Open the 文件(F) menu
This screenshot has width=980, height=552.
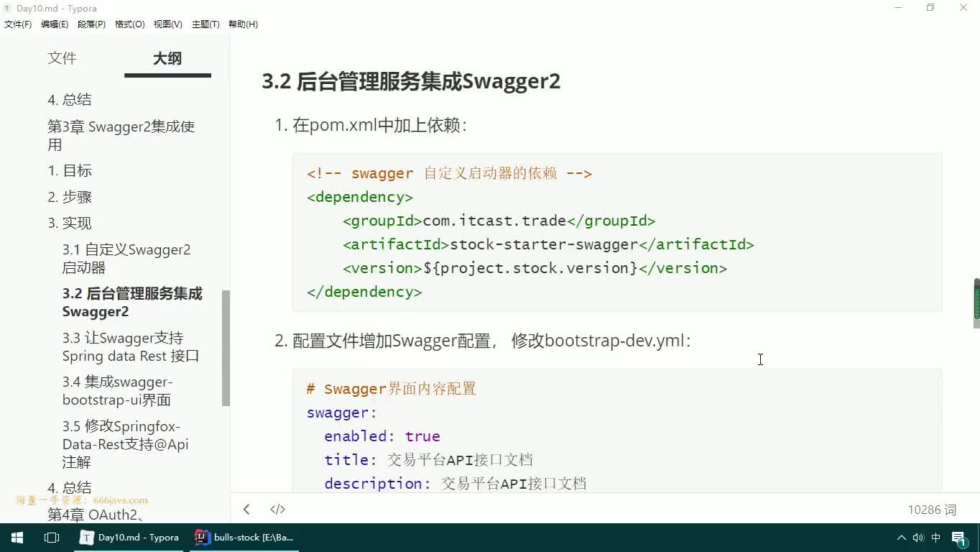[18, 24]
